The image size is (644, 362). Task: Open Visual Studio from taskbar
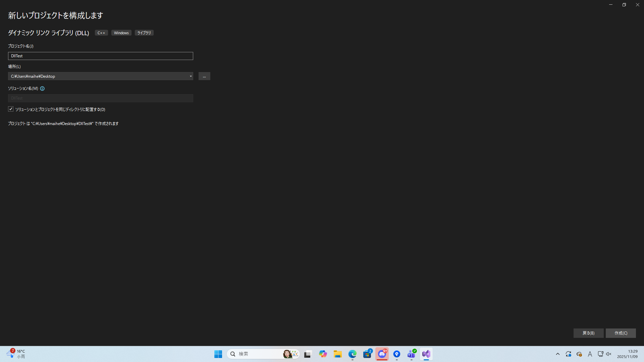(426, 354)
